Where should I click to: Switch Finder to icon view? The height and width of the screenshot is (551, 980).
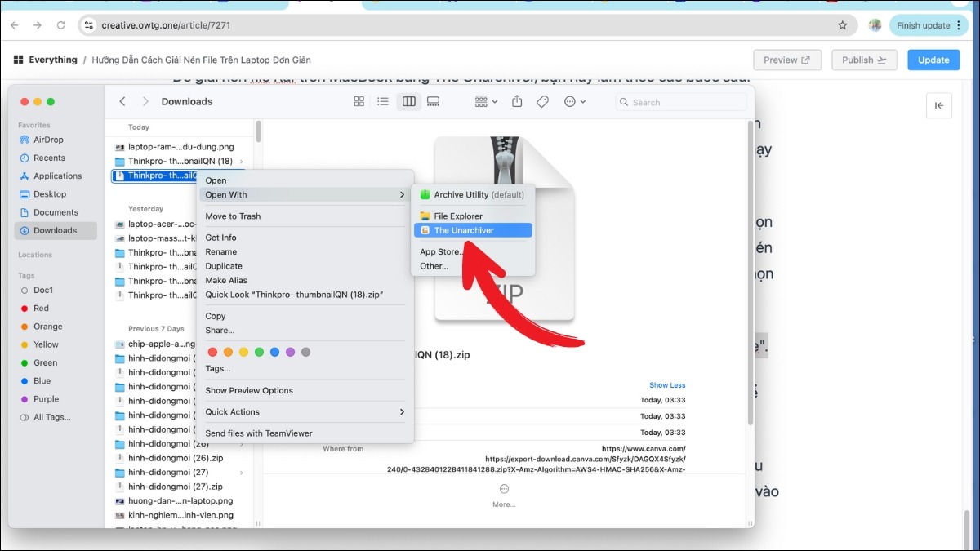359,102
